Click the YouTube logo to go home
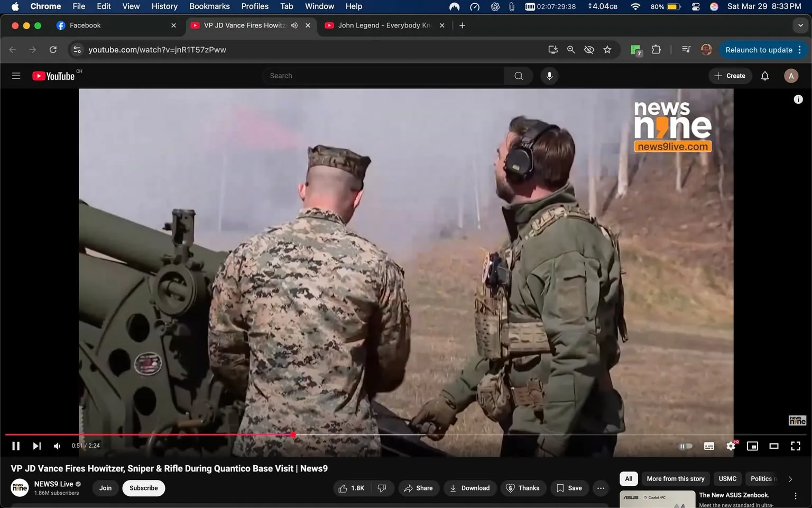The width and height of the screenshot is (812, 508). point(53,76)
